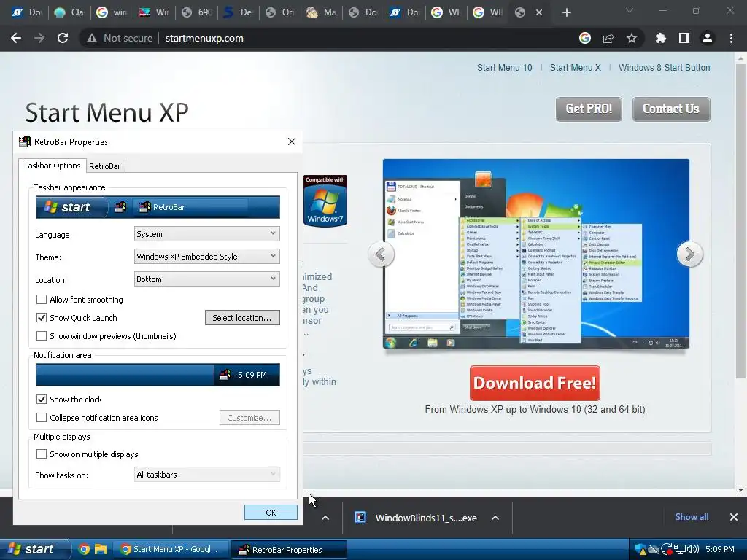
Task: Open the Chrome profile avatar
Action: 708,38
